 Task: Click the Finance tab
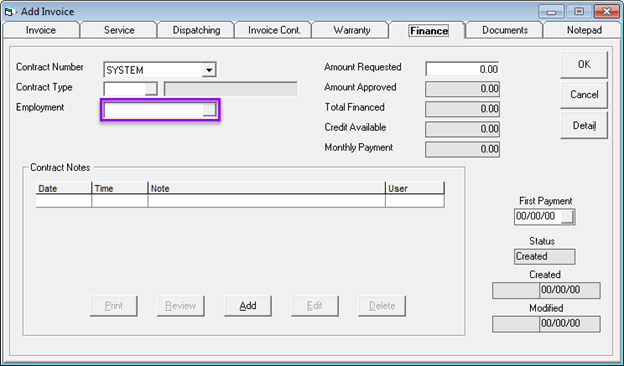(429, 30)
